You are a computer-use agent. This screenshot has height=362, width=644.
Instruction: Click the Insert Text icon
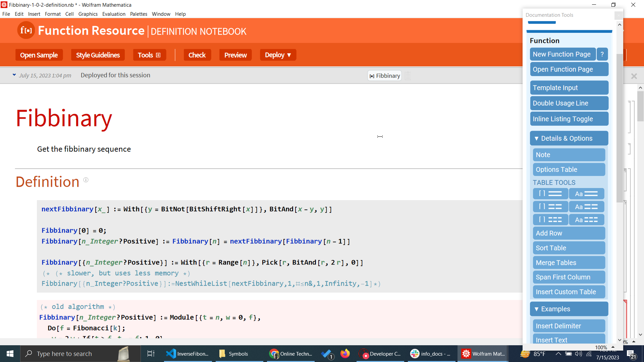[x=569, y=340]
